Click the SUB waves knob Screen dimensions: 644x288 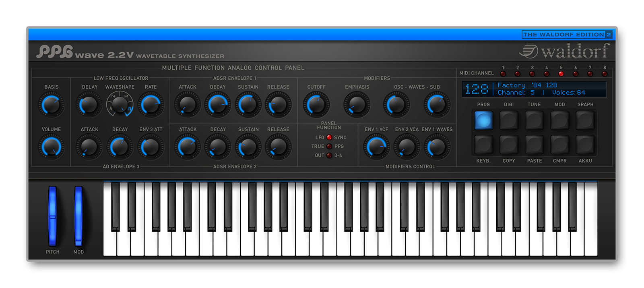[437, 105]
